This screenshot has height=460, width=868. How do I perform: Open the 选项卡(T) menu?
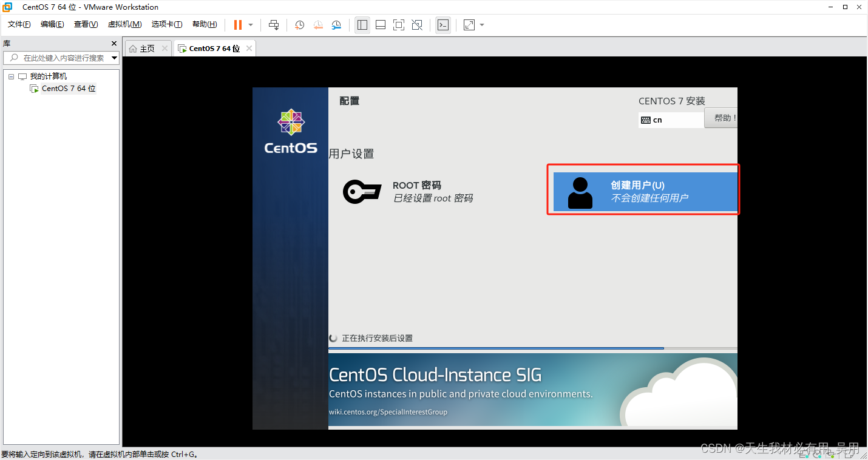tap(167, 24)
